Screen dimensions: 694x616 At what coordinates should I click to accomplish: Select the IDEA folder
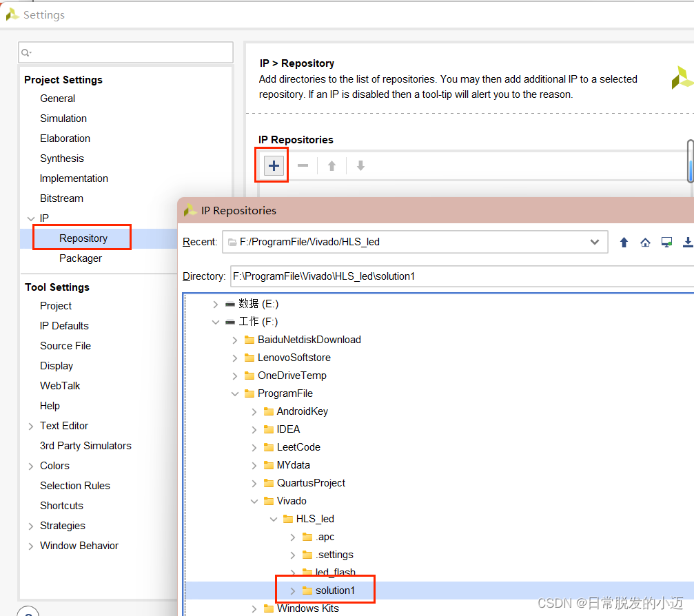click(288, 429)
